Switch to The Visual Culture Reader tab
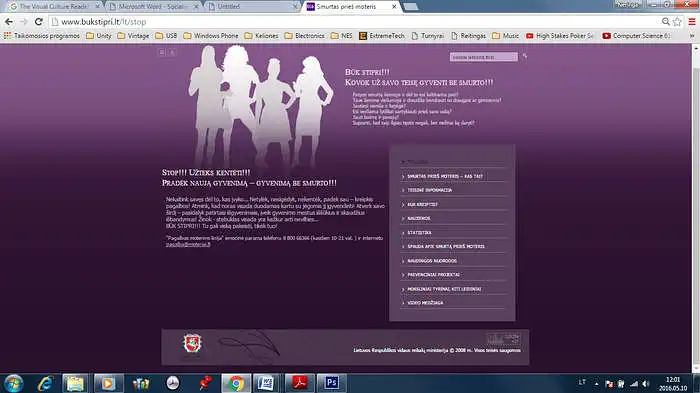 pos(54,7)
